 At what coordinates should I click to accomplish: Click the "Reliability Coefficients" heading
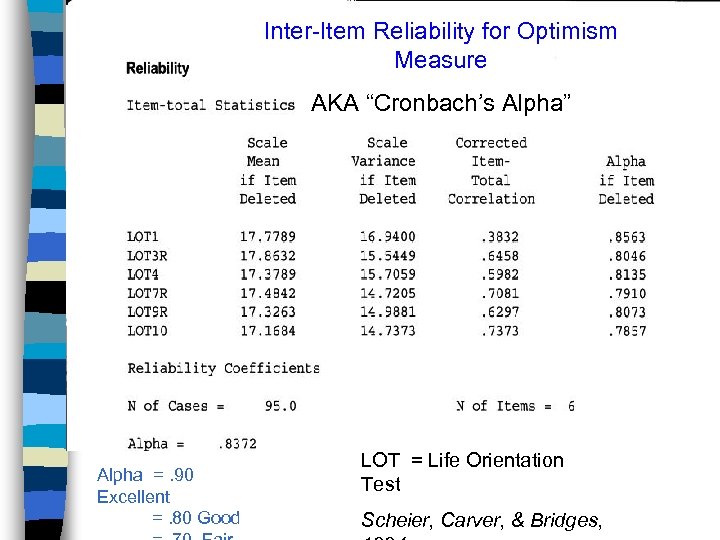(x=223, y=368)
